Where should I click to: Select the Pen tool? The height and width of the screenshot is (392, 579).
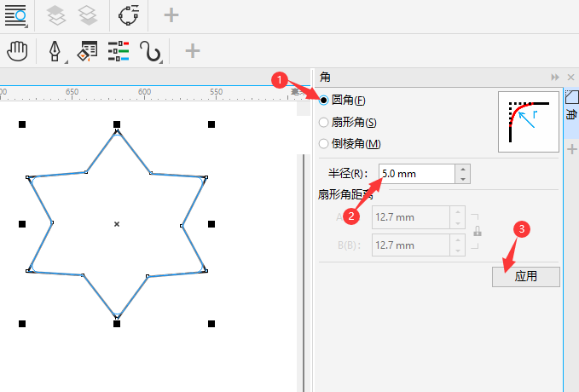coord(55,51)
